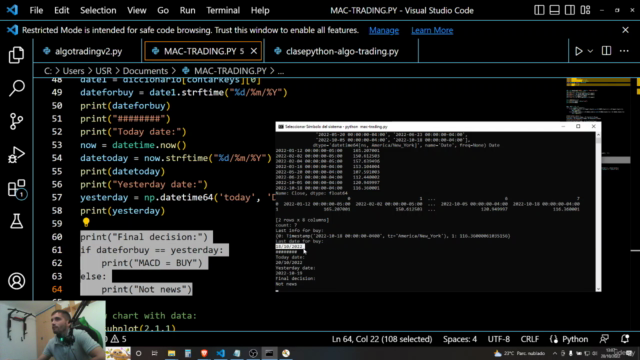Screen dimensions: 640x360
Task: Place the cursor on print("MACD = BUY")
Action: [152, 263]
